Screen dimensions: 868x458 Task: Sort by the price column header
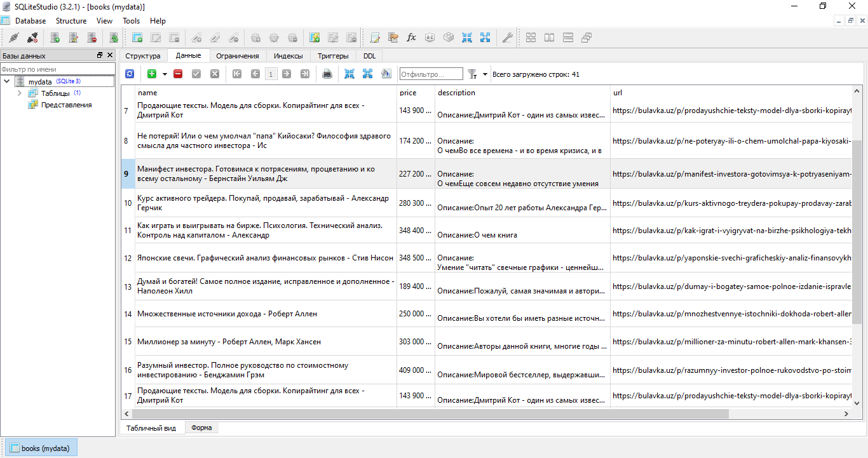(416, 92)
